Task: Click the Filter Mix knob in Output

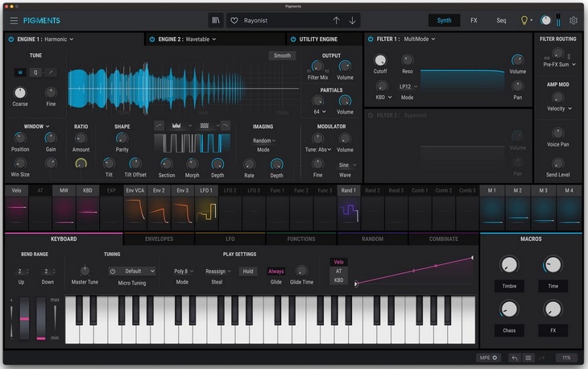Action: (317, 66)
